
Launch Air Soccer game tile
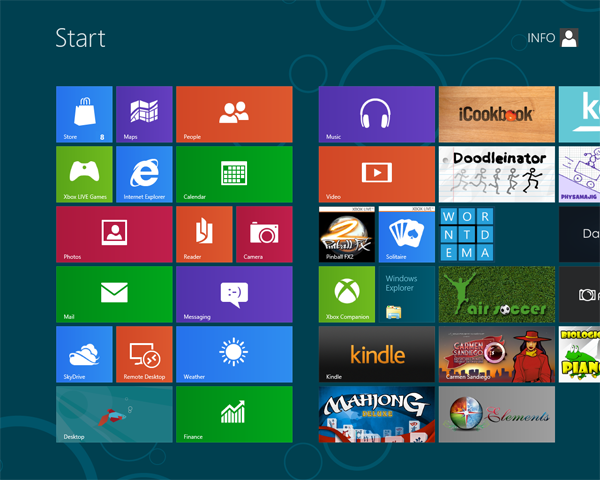497,294
